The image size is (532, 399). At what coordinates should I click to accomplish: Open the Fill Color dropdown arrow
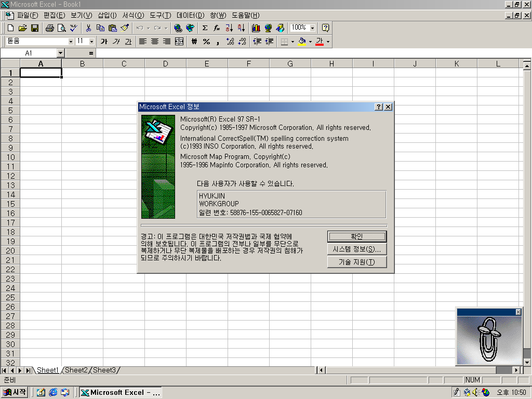[310, 42]
